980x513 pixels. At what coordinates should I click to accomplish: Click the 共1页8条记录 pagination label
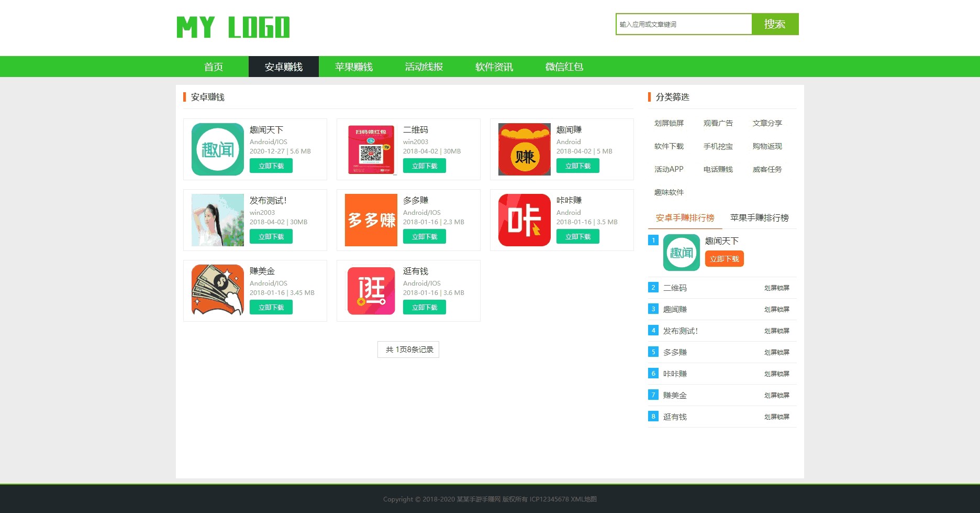(x=408, y=349)
